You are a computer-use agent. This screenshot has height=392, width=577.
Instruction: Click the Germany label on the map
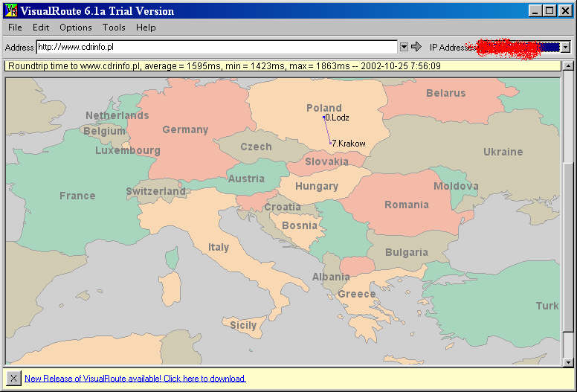pyautogui.click(x=185, y=129)
